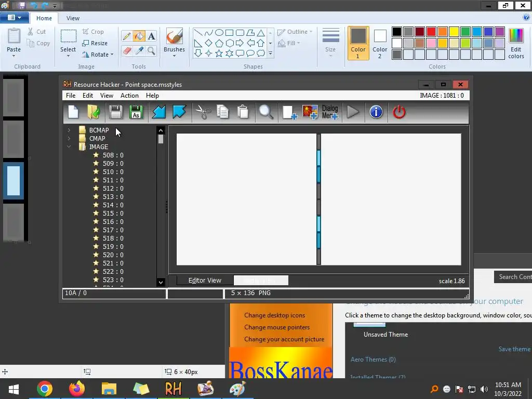Open the File menu in Resource Hacker
The image size is (532, 399).
click(71, 96)
